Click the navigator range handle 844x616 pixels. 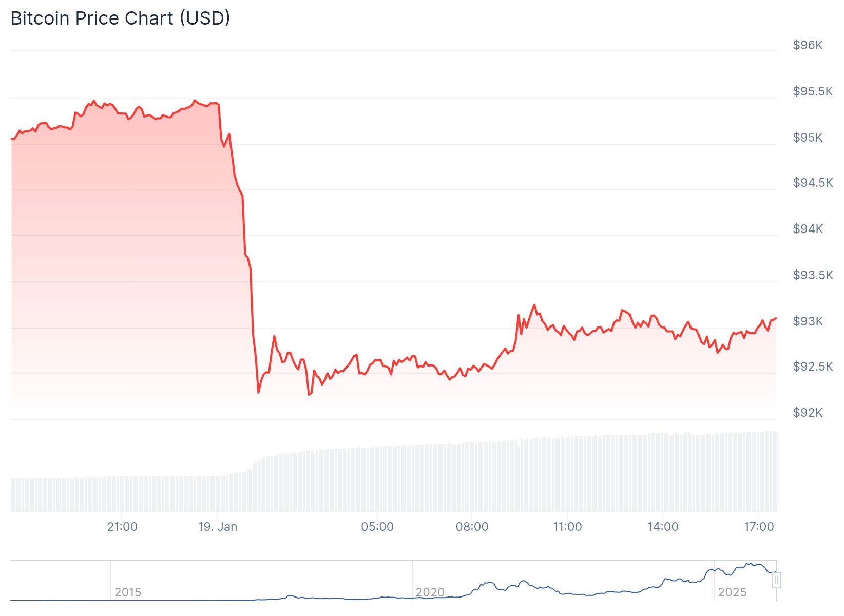point(777,580)
